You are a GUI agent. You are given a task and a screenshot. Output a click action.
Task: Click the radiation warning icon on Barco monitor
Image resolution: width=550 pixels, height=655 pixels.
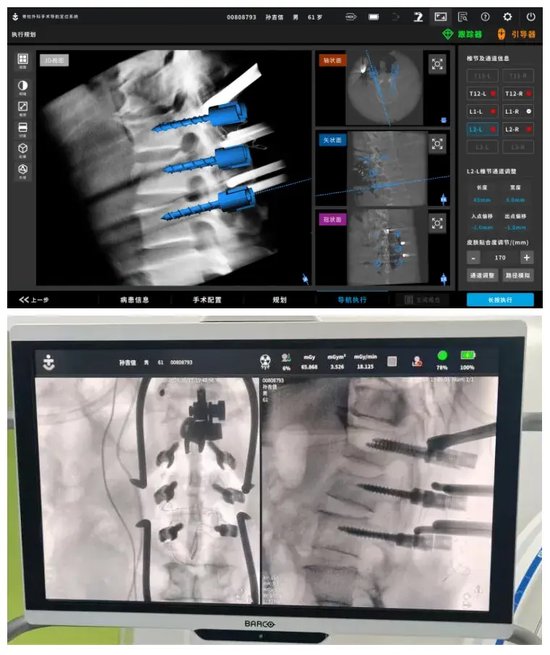coord(265,361)
